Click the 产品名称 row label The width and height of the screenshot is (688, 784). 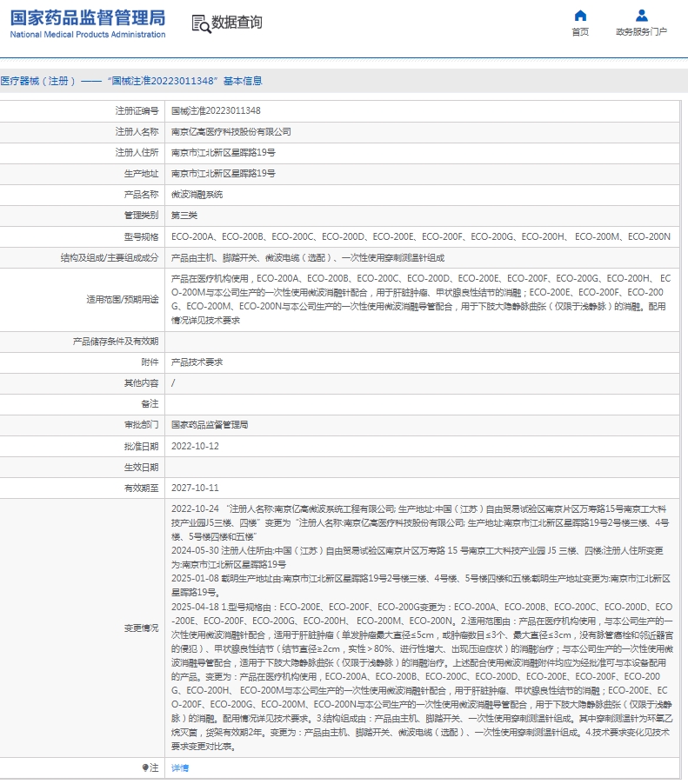pos(141,195)
